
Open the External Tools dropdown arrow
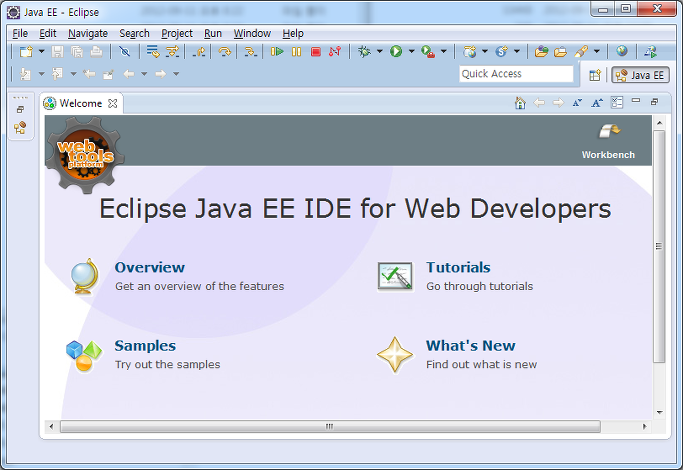(x=443, y=51)
